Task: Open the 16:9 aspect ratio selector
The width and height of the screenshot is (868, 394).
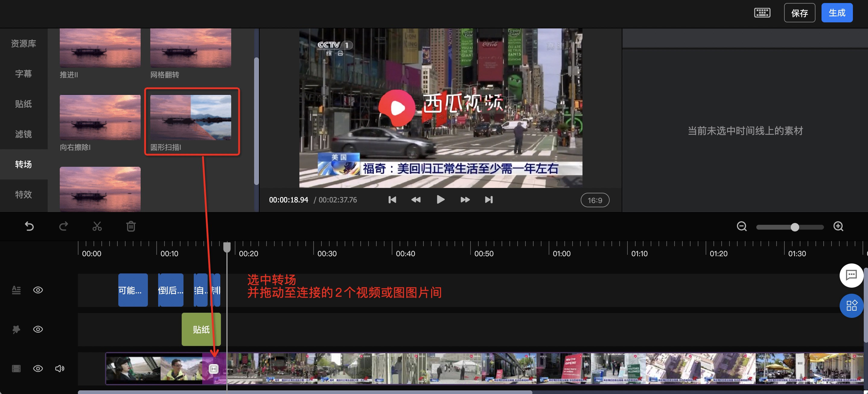Action: tap(595, 200)
